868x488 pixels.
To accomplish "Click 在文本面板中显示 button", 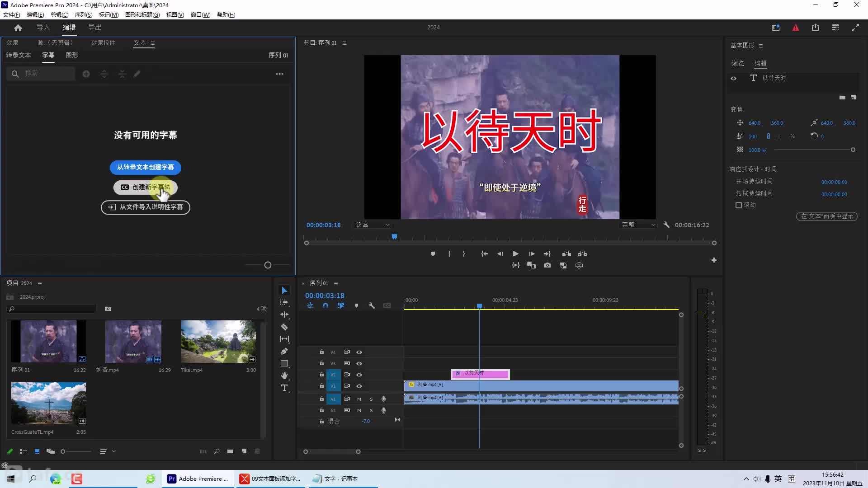I will (x=827, y=216).
